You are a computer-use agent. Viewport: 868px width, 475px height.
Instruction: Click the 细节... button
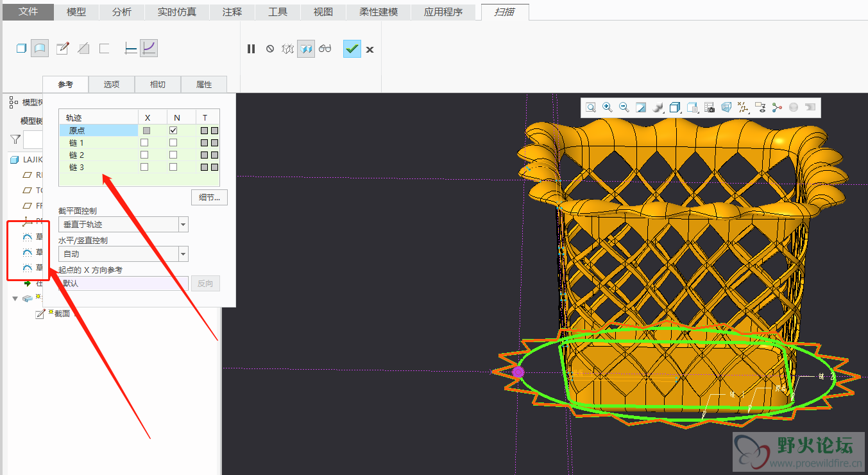coord(209,197)
